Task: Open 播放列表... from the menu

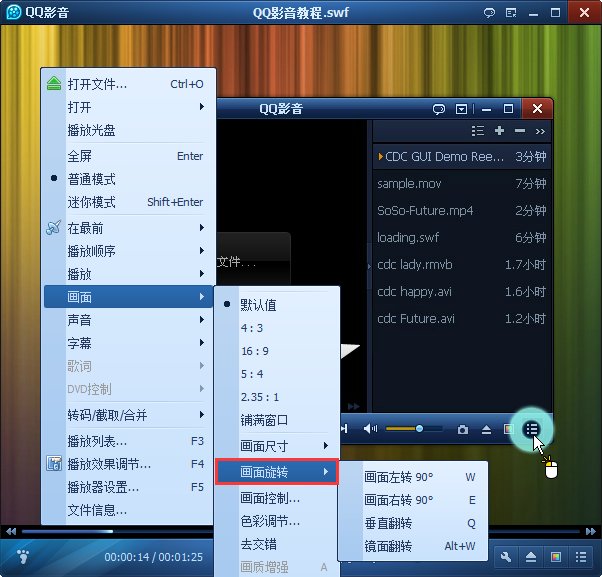Action: pos(129,441)
